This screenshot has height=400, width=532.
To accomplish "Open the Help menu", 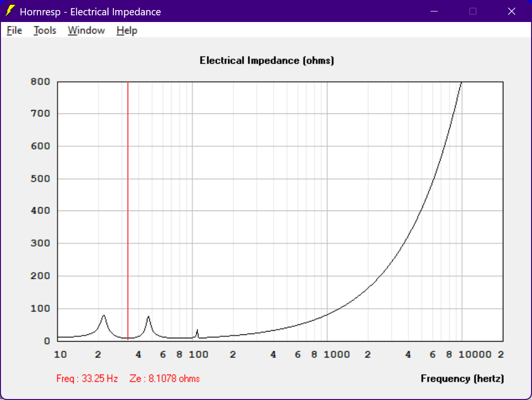I will 127,31.
